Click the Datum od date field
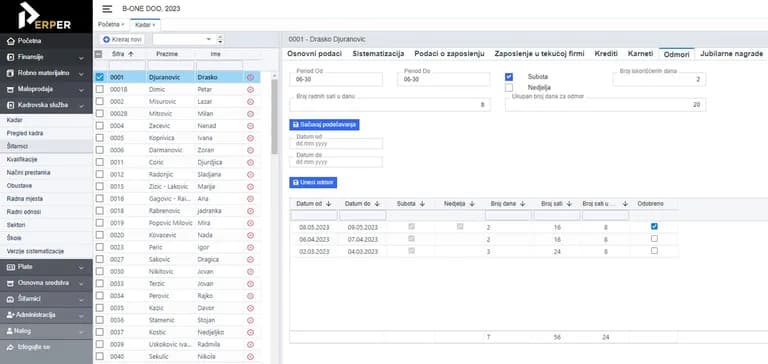 point(336,144)
